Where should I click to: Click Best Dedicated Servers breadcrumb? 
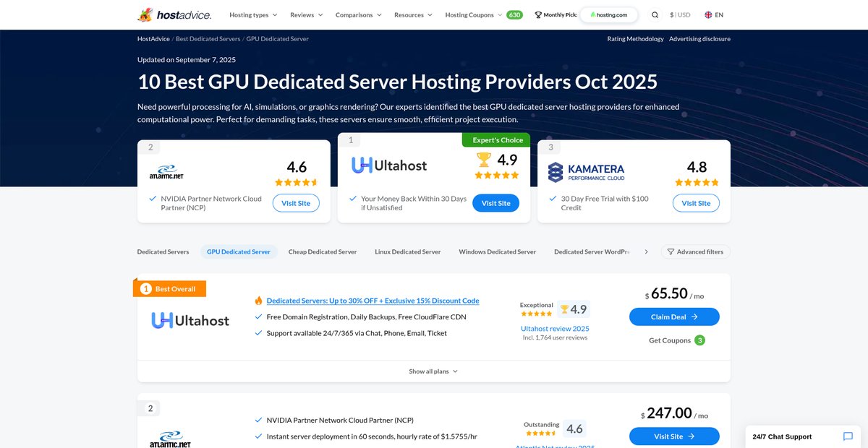click(x=208, y=38)
